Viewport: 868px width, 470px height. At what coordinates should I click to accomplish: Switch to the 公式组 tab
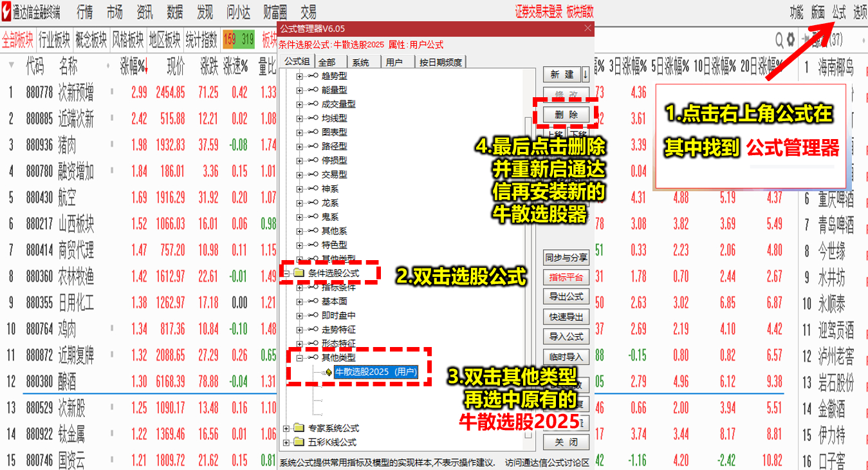point(297,62)
